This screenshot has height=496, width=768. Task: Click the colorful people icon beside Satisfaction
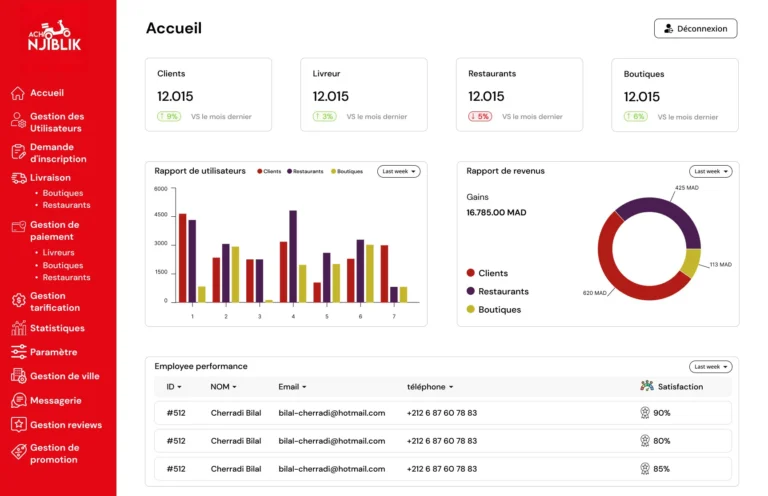[x=647, y=386]
